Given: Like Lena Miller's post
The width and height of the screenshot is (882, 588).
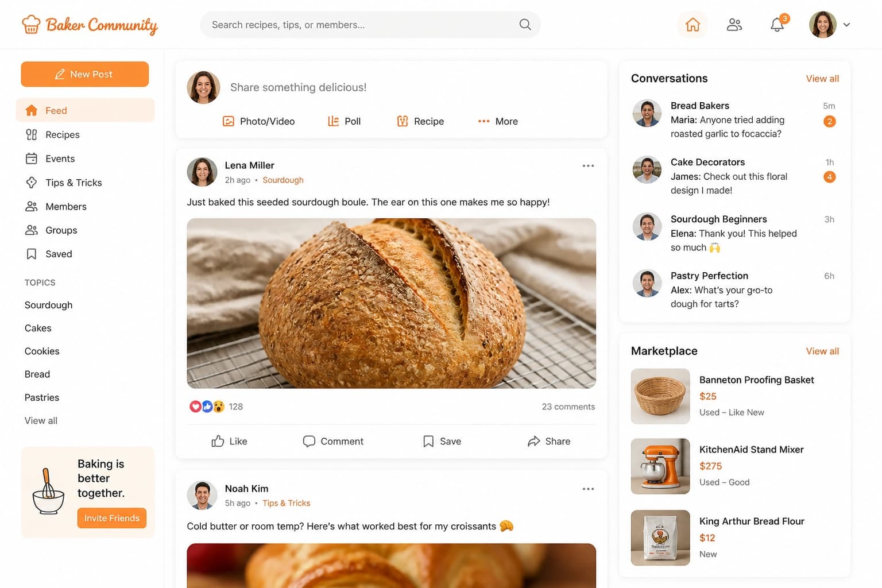Looking at the screenshot, I should 229,441.
